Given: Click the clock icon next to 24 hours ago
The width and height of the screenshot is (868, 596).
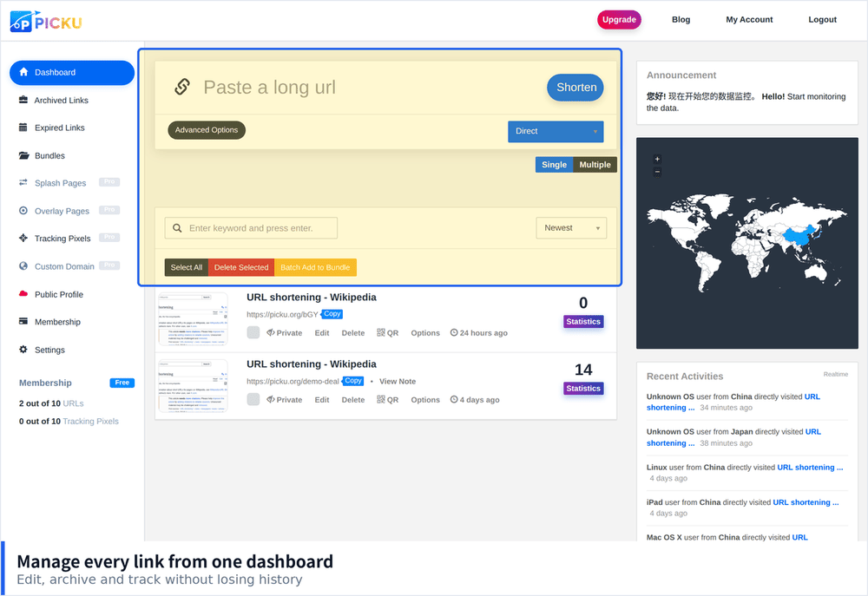Looking at the screenshot, I should point(454,332).
